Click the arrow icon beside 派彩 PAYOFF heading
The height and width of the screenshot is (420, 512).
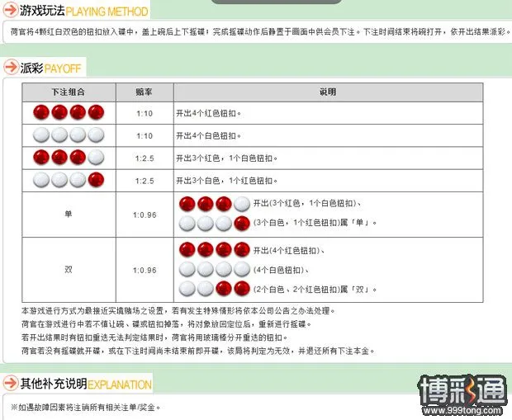point(11,67)
